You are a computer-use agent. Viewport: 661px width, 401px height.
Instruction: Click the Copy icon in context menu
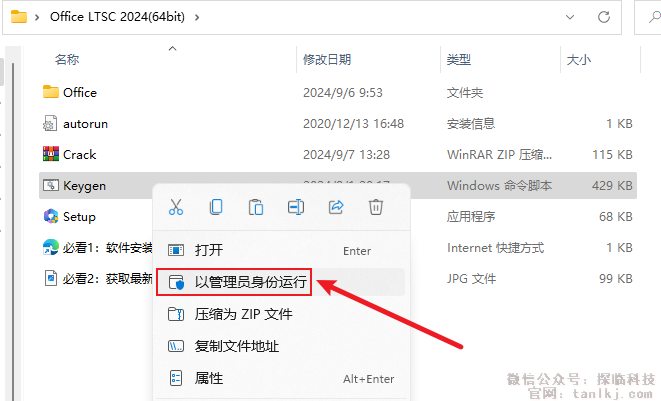tap(216, 207)
